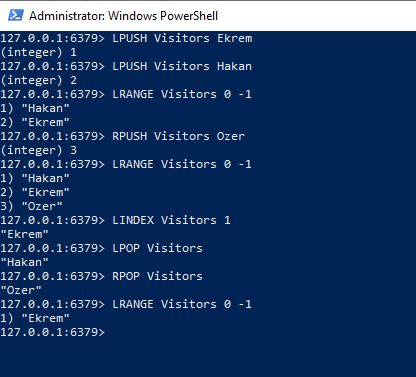Click the Administrator: Windows PowerShell title text
Screen dimensions: 416x377
point(124,16)
